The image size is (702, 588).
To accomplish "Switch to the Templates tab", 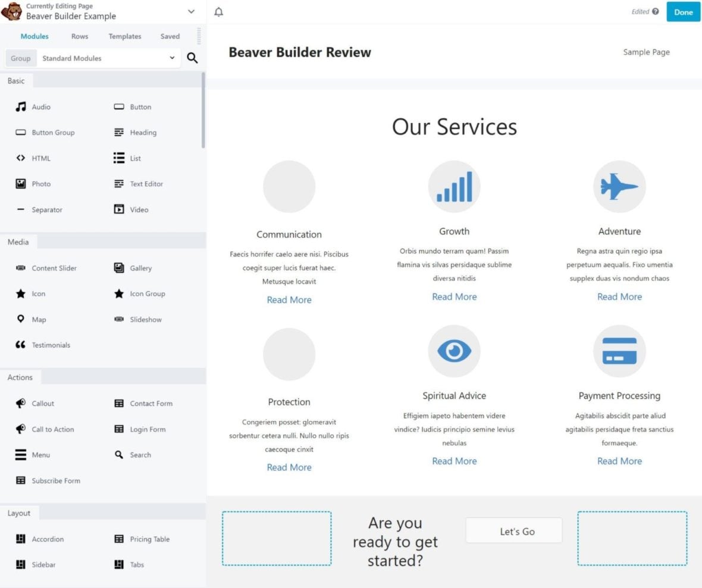I will (x=124, y=36).
